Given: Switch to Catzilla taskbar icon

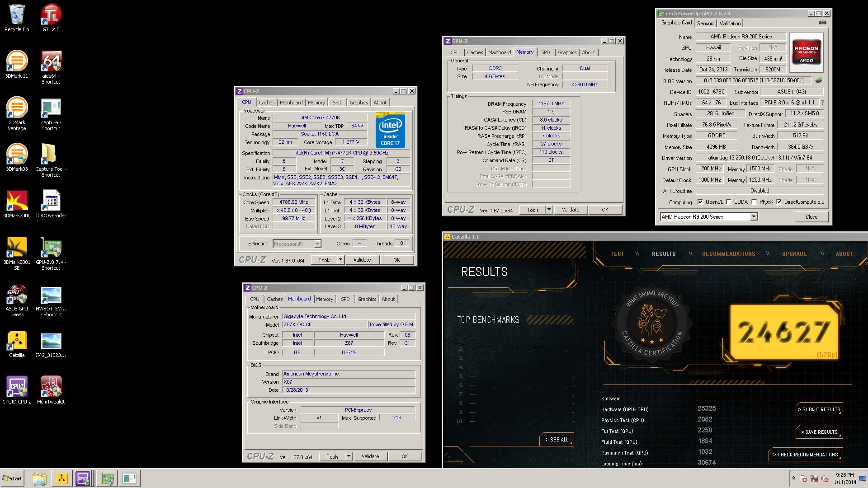Looking at the screenshot, I should point(62,479).
